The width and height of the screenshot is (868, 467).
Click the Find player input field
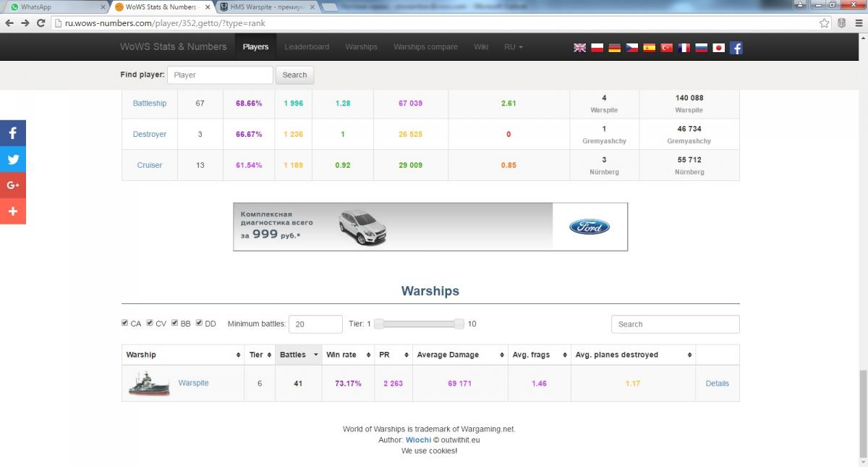(x=220, y=75)
